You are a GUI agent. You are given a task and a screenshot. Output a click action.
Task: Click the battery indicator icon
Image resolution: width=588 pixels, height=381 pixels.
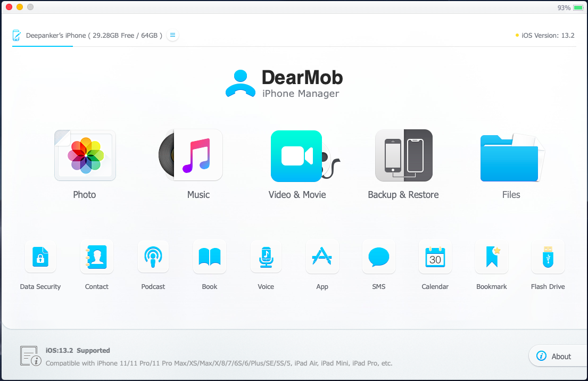click(578, 7)
